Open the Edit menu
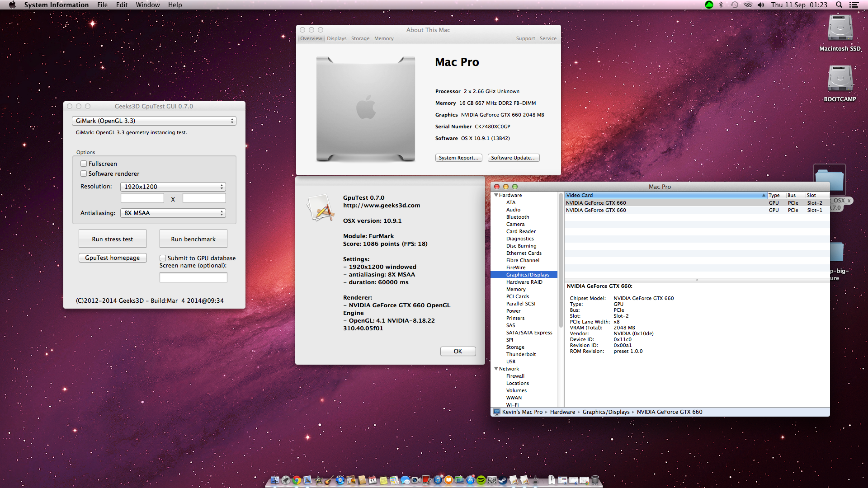The image size is (868, 488). pyautogui.click(x=122, y=5)
